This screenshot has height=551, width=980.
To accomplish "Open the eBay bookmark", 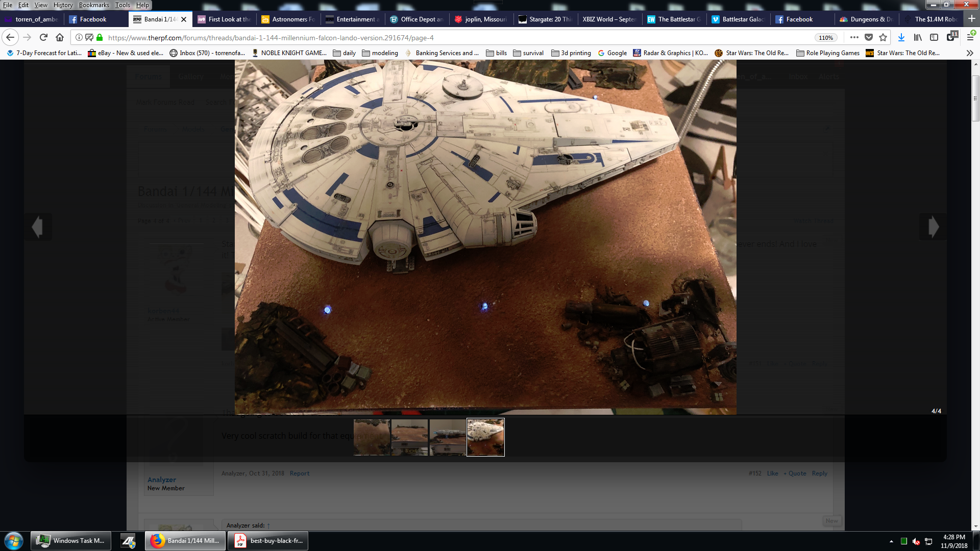I will (x=126, y=53).
